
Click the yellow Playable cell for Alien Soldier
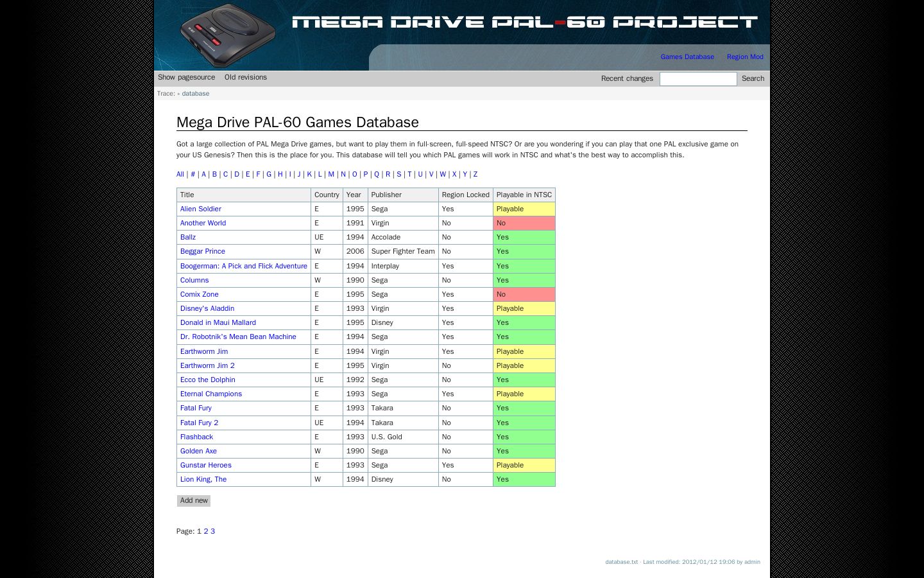[524, 209]
